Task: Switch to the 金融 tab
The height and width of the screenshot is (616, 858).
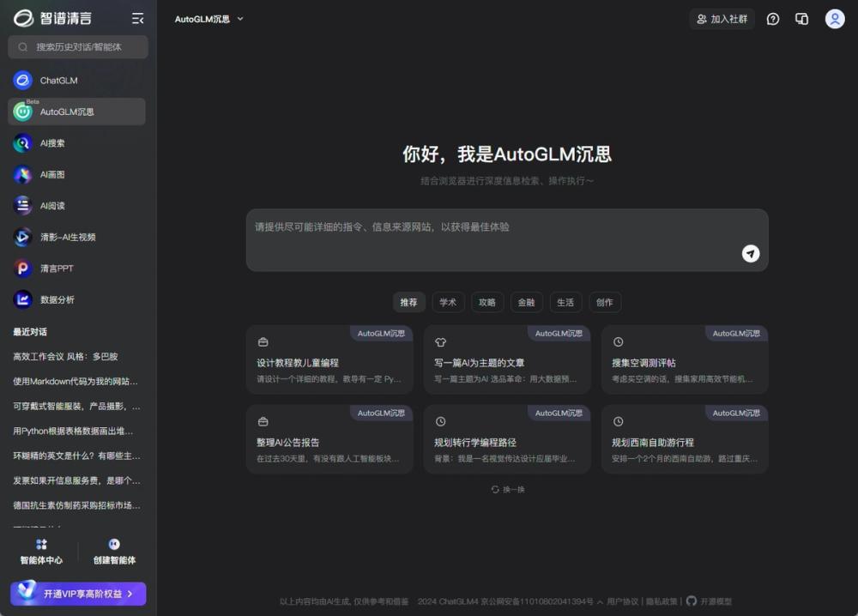Action: click(x=527, y=302)
